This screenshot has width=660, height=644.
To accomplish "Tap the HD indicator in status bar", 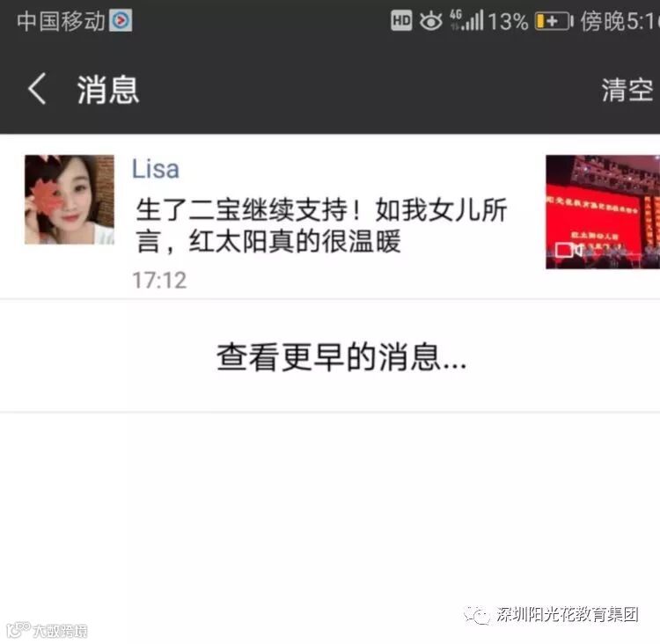I will point(401,20).
